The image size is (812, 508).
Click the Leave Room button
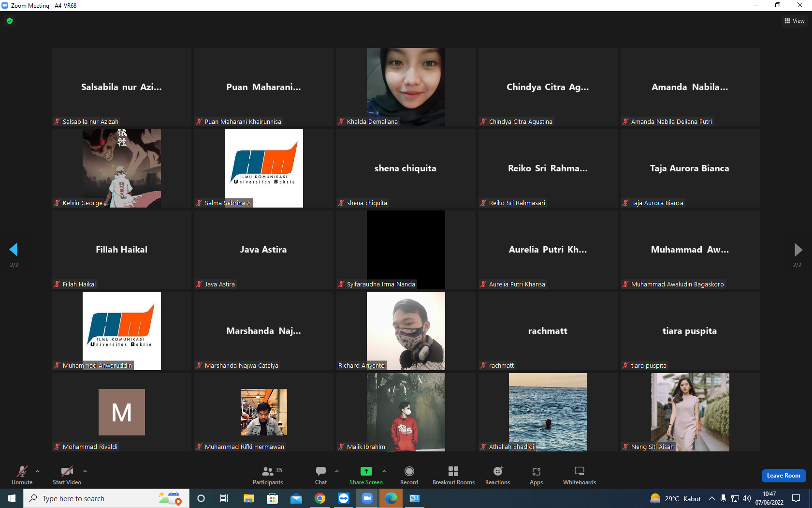[783, 476]
